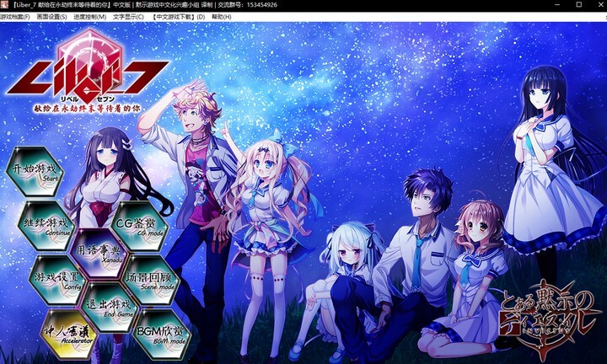Open the 帮助(H) menu
Viewport: 607px width, 364px height.
tap(221, 17)
